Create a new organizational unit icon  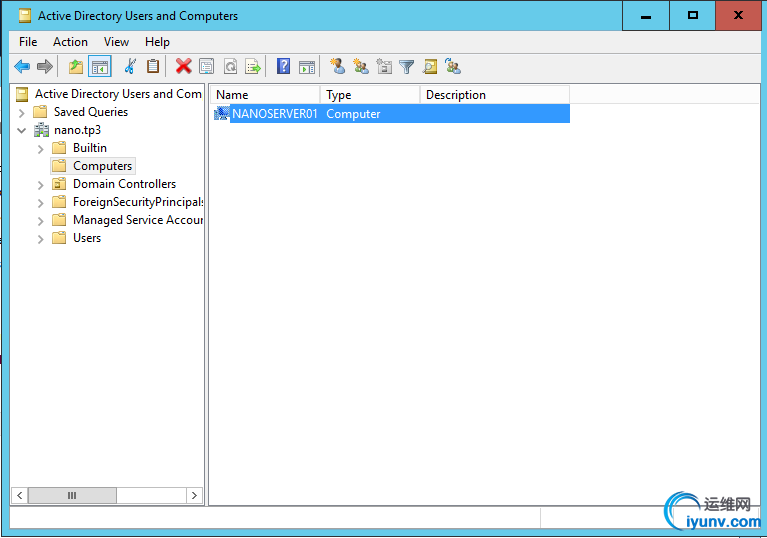[x=384, y=66]
